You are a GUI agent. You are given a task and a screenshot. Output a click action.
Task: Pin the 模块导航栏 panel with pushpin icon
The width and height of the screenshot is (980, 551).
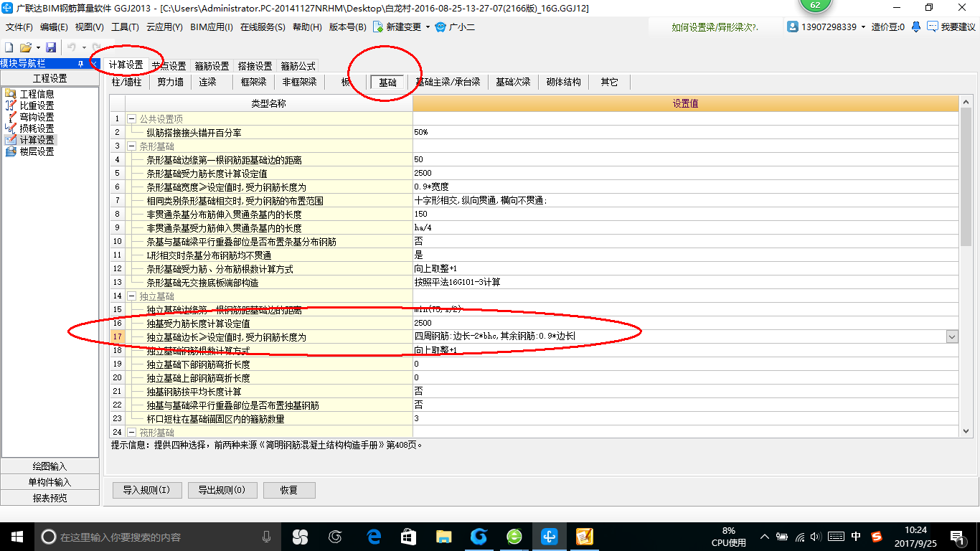(x=80, y=64)
